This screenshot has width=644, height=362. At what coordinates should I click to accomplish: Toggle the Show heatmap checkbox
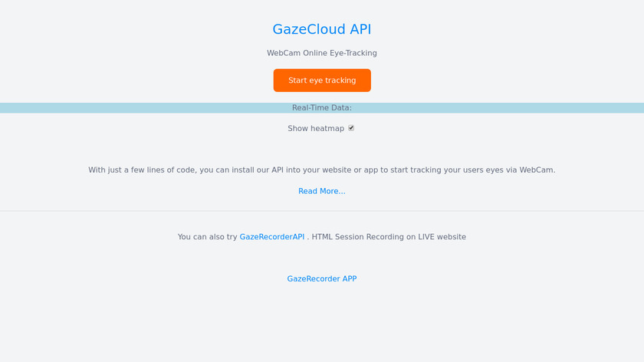click(x=351, y=128)
